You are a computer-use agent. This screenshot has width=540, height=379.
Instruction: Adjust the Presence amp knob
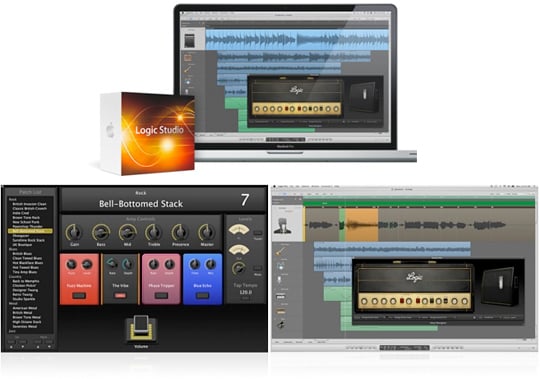pos(180,233)
